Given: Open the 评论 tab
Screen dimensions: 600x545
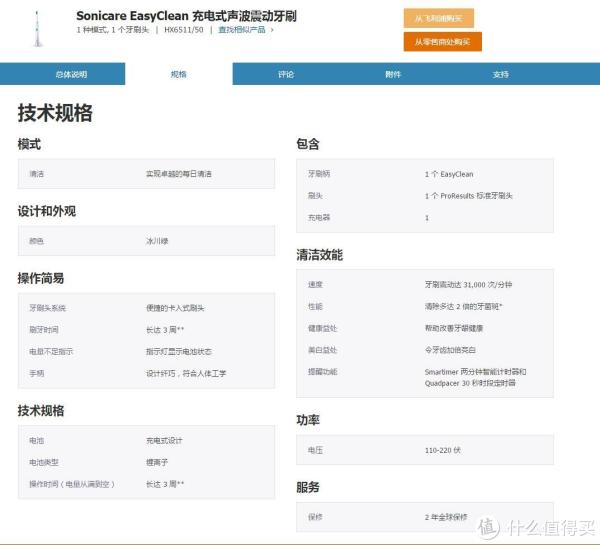Looking at the screenshot, I should (286, 74).
